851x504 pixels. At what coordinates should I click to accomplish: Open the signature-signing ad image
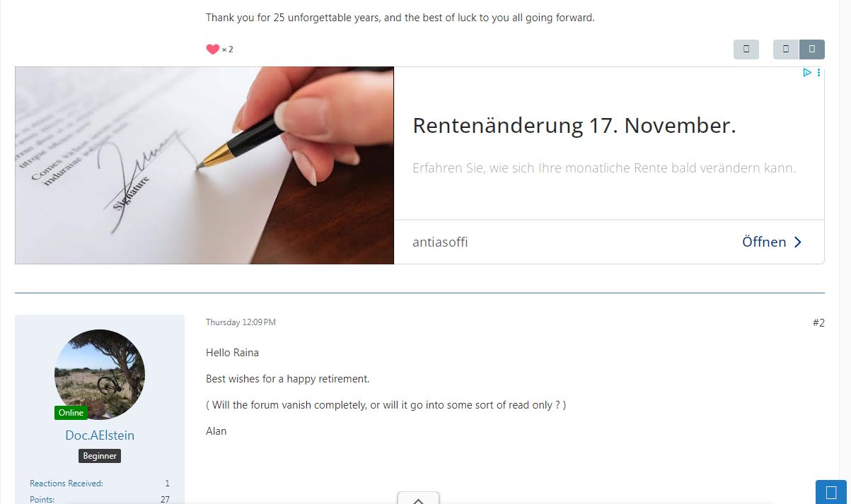coord(204,165)
